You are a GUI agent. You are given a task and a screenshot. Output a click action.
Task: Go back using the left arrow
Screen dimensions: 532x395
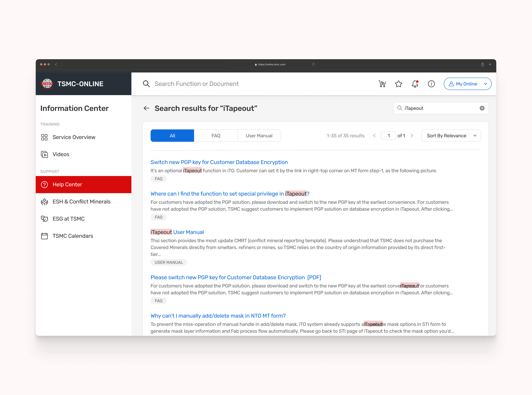click(146, 108)
